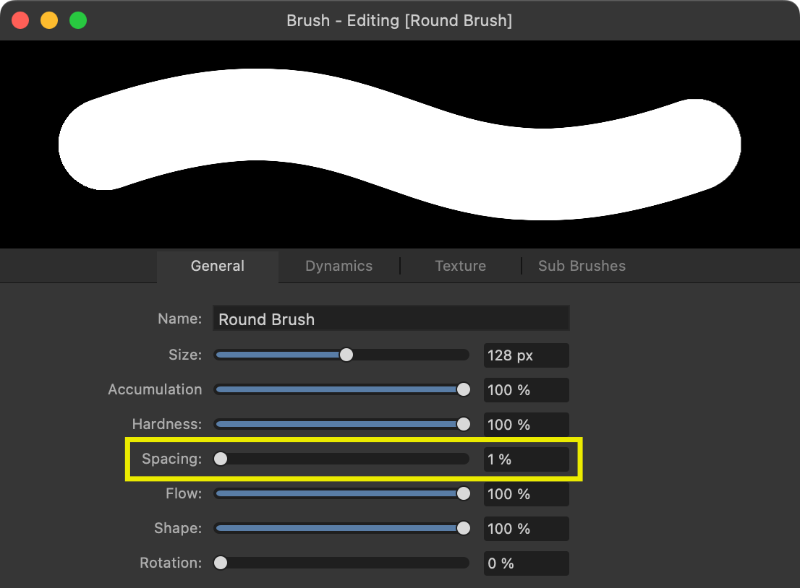Click the Spacing slider handle

[220, 459]
